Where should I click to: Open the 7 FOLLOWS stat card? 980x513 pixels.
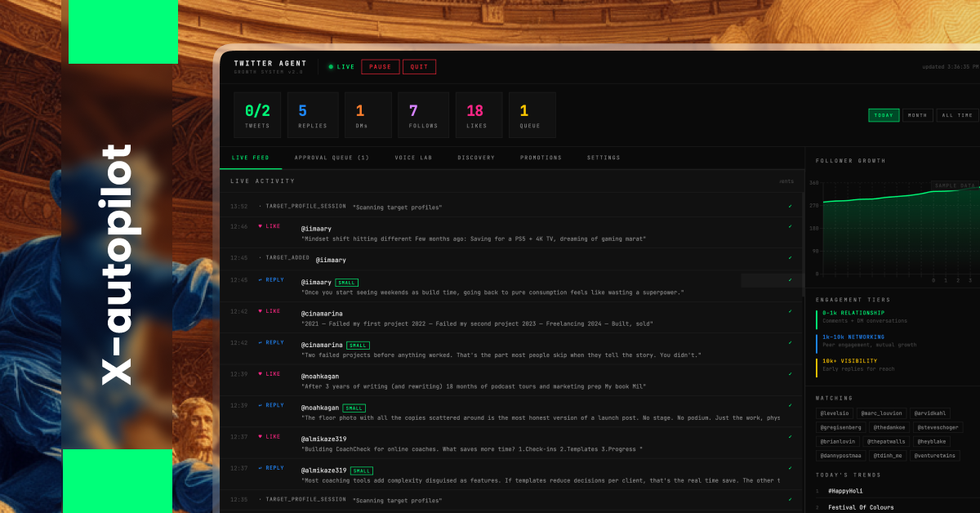click(x=423, y=114)
